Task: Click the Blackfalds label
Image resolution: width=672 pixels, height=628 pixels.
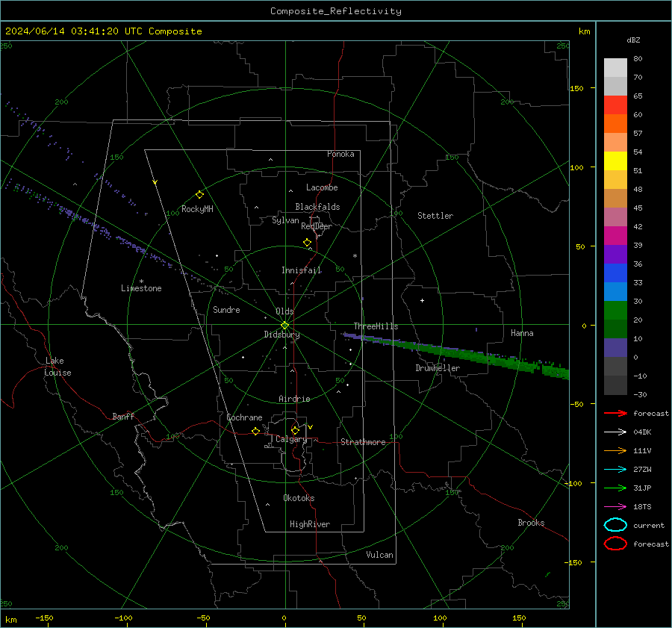Action: (317, 207)
